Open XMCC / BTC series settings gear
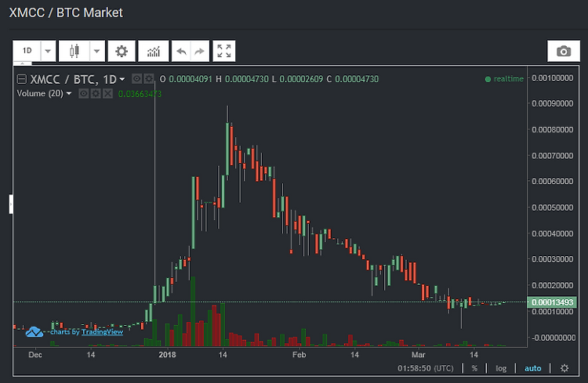 pos(149,78)
